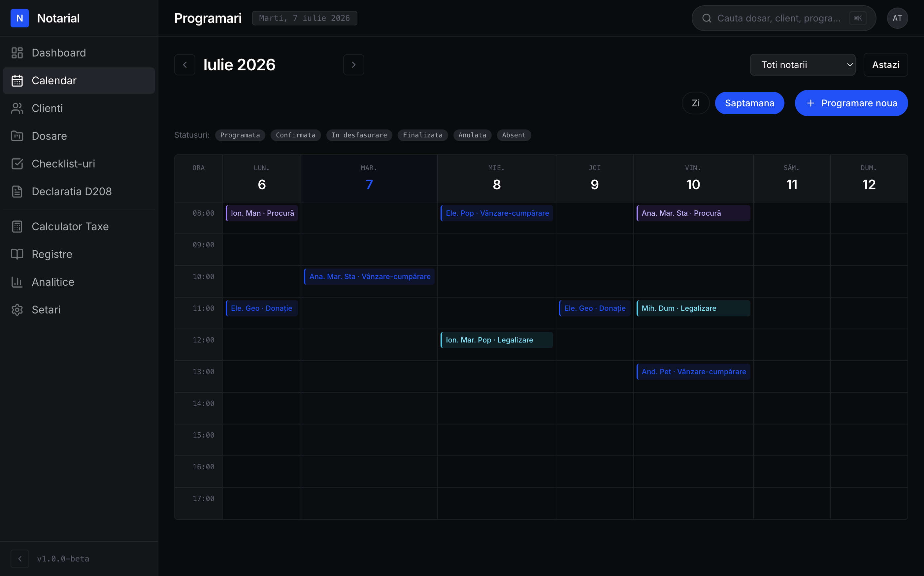Open the Calculator Taxe menu item

pos(79,226)
